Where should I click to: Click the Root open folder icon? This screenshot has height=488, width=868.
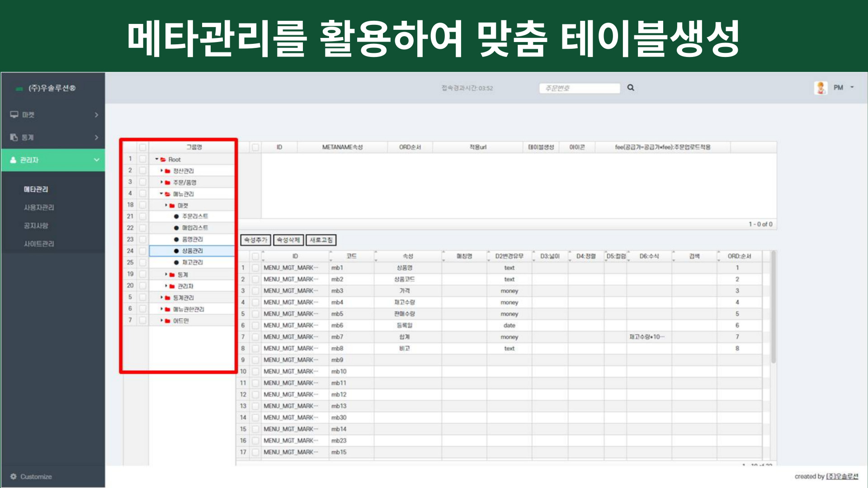tap(163, 160)
